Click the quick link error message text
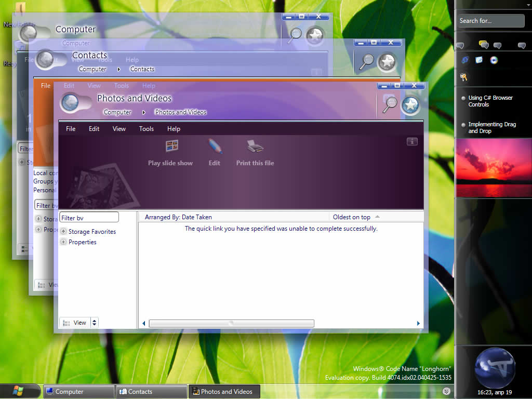532x399 pixels. click(x=281, y=229)
